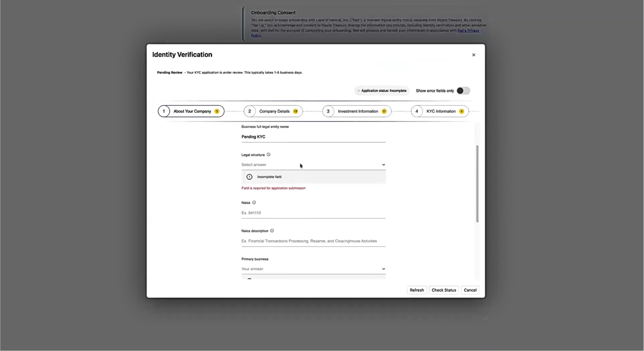Viewport: 644px width, 351px height.
Task: Click the Naics code input field
Action: click(313, 213)
